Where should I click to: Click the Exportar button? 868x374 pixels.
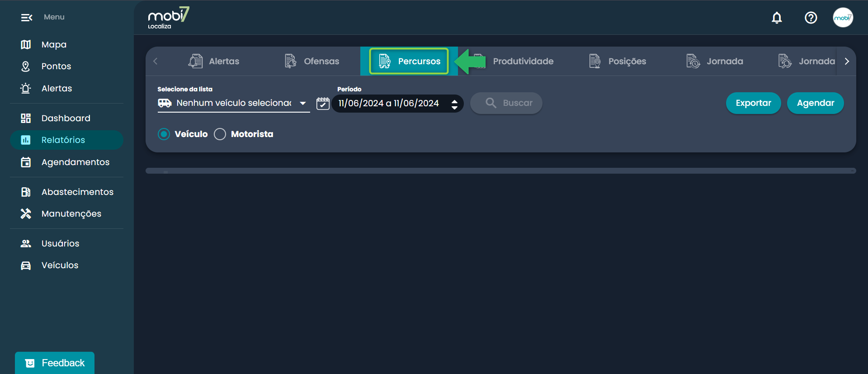point(753,103)
